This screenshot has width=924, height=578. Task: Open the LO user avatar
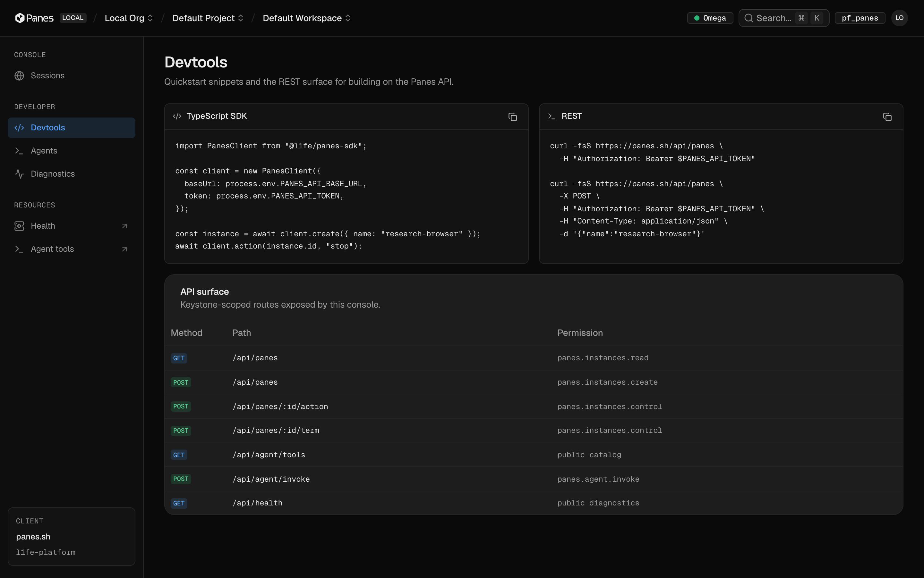coord(899,18)
